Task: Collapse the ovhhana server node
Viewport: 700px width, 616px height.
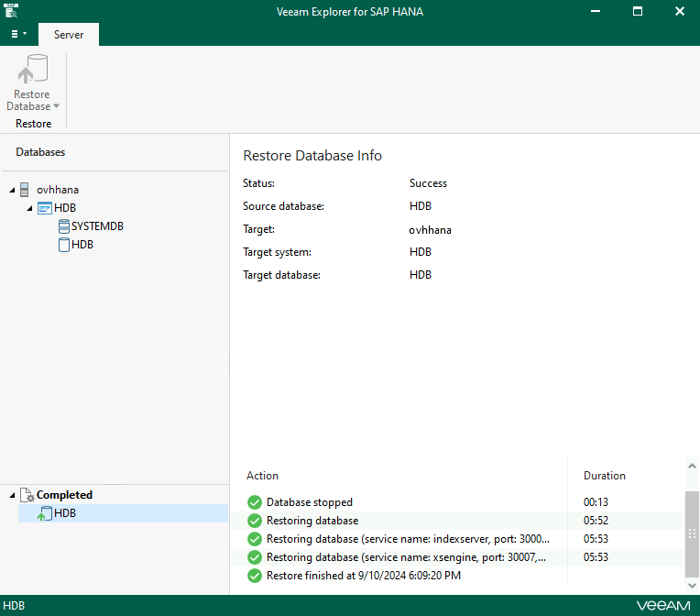Action: [x=12, y=190]
